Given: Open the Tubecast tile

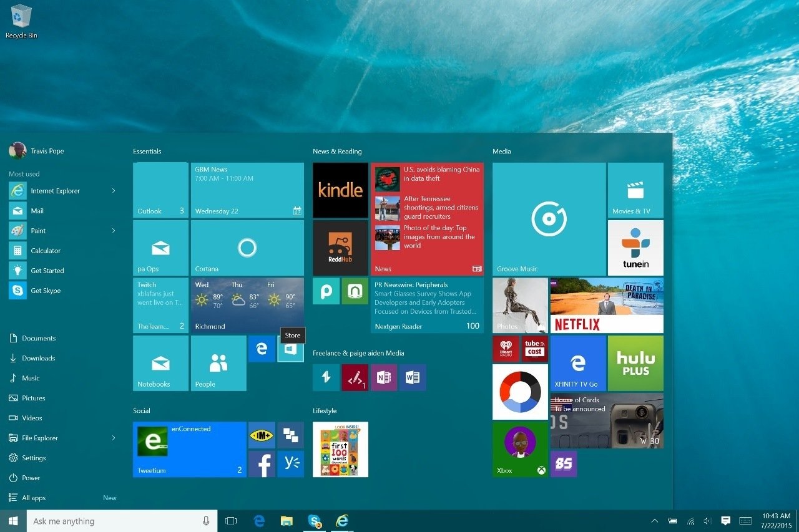Looking at the screenshot, I should tap(534, 349).
